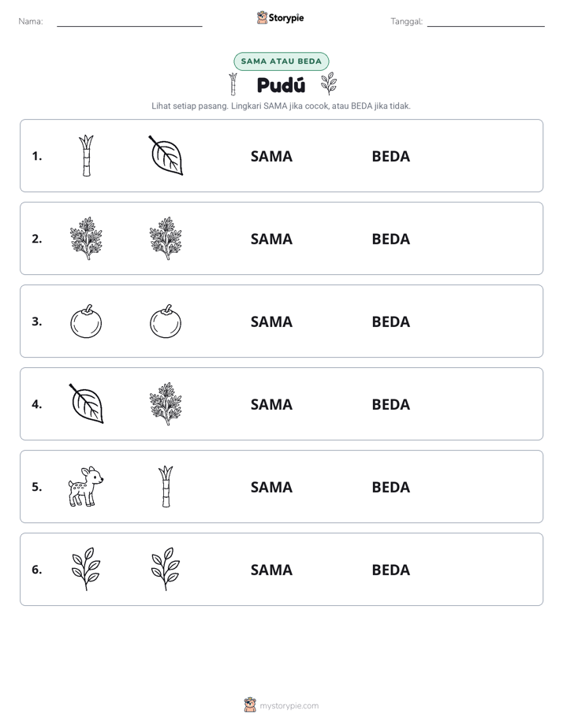Image resolution: width=563 pixels, height=728 pixels.
Task: Choose BEDA for row 5
Action: pos(391,487)
